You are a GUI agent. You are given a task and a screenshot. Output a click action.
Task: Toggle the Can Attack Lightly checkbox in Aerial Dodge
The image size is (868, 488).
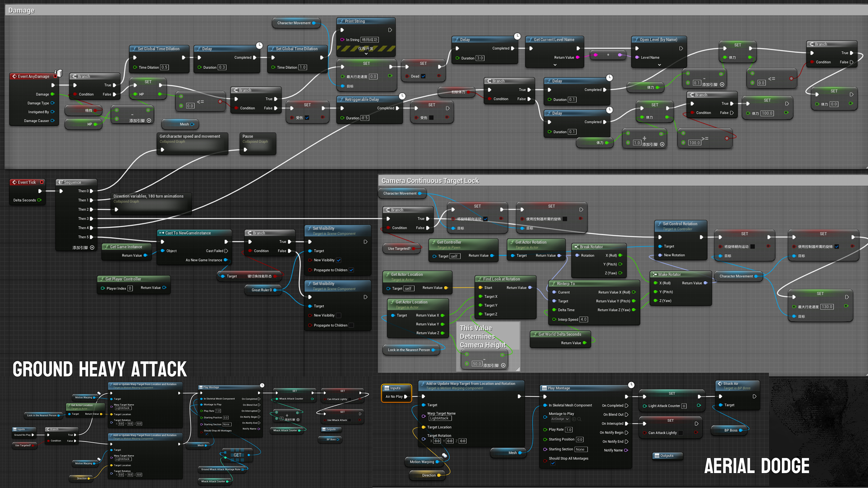[x=681, y=433]
